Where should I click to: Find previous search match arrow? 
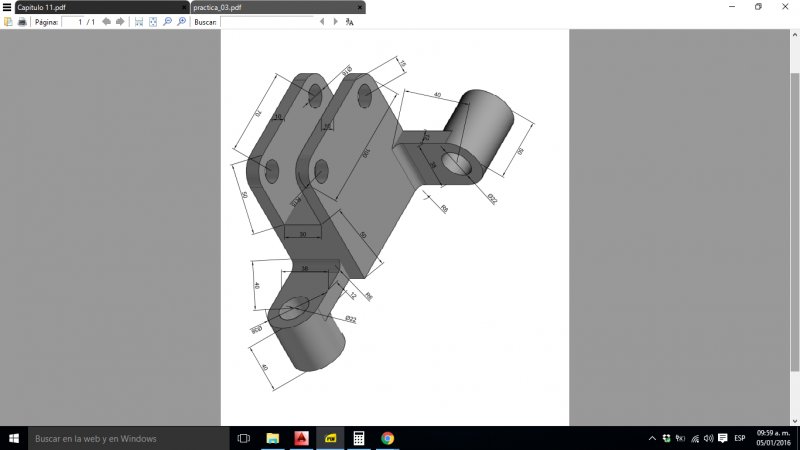321,21
